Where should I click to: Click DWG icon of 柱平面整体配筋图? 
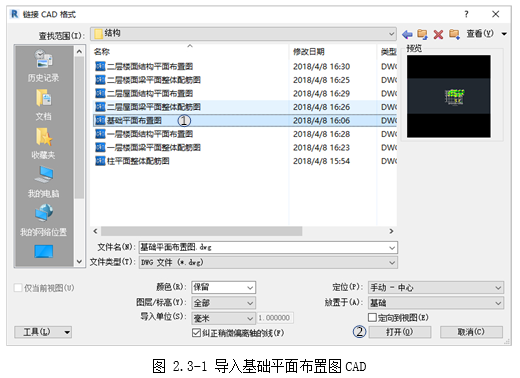tap(100, 161)
